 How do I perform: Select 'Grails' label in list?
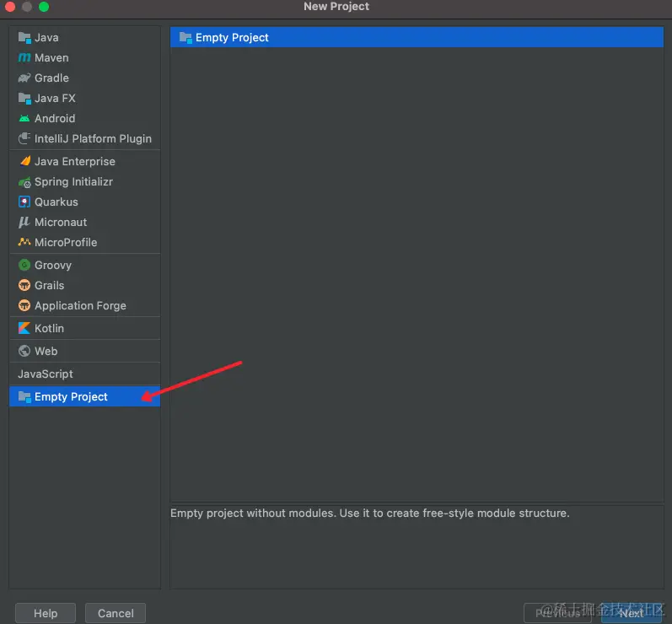coord(49,285)
